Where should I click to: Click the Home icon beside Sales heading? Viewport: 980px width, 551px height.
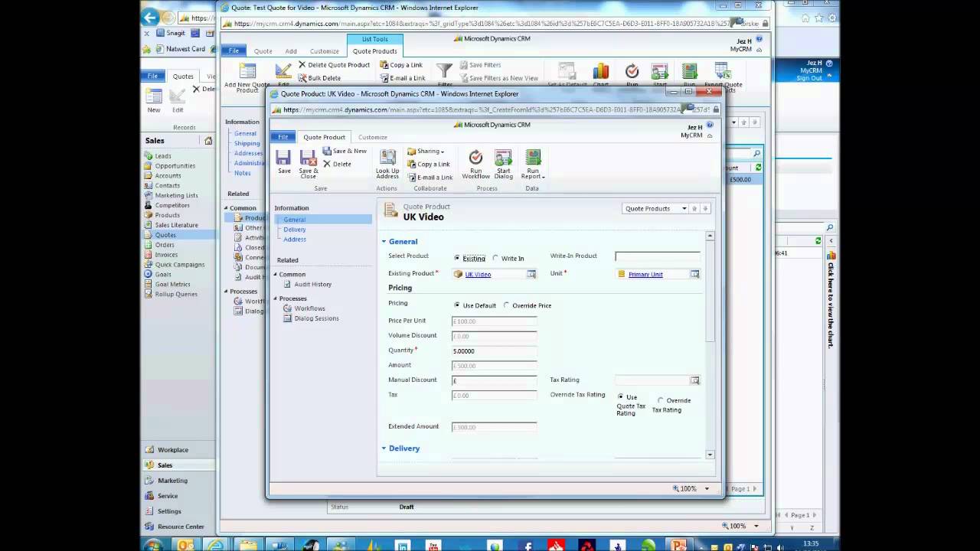click(x=208, y=141)
